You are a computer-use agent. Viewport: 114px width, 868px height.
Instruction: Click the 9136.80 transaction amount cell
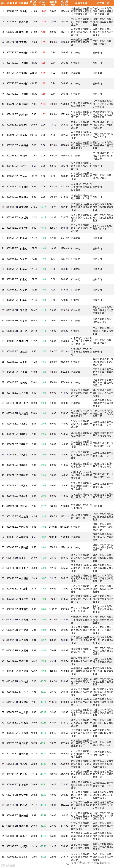tap(64, 362)
